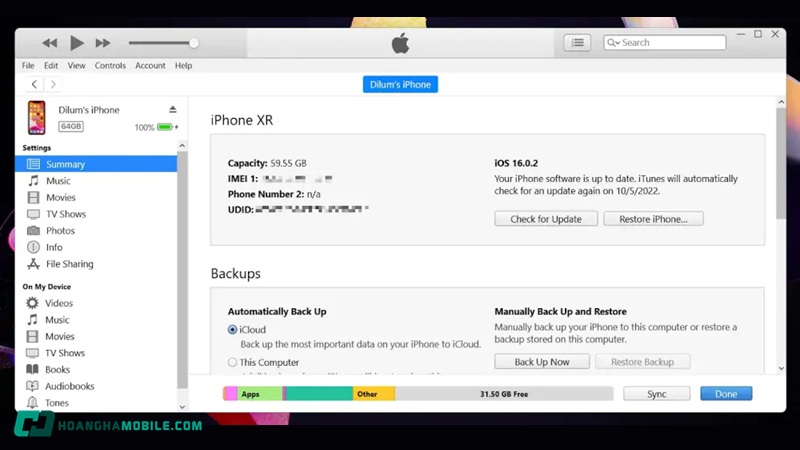Screen dimensions: 800x450
Task: Click main pane scroll down arrow
Action: 781,368
